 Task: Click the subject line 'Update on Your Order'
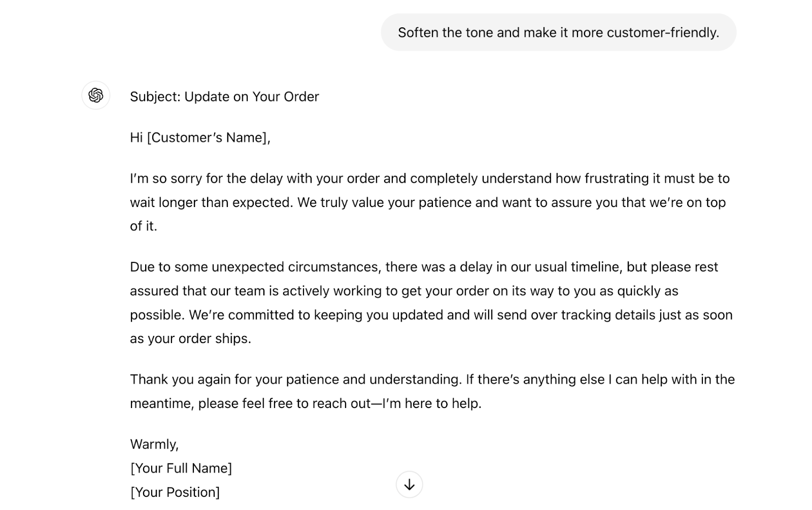[252, 96]
